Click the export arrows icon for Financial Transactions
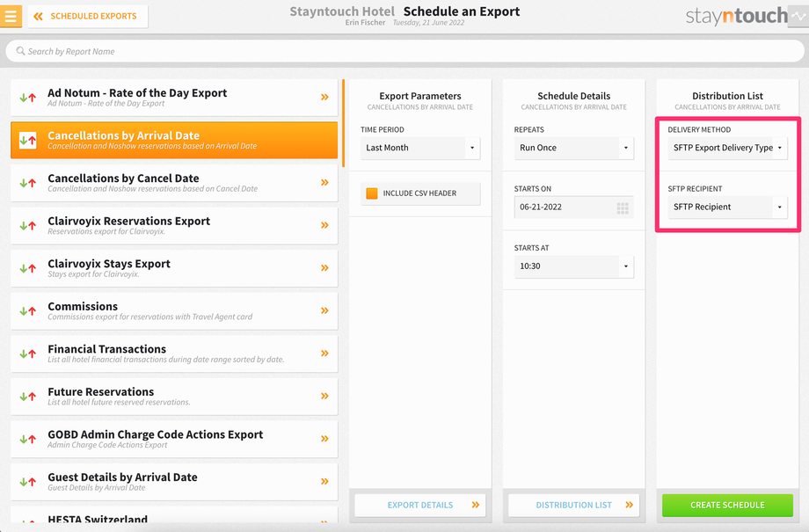 (x=28, y=354)
